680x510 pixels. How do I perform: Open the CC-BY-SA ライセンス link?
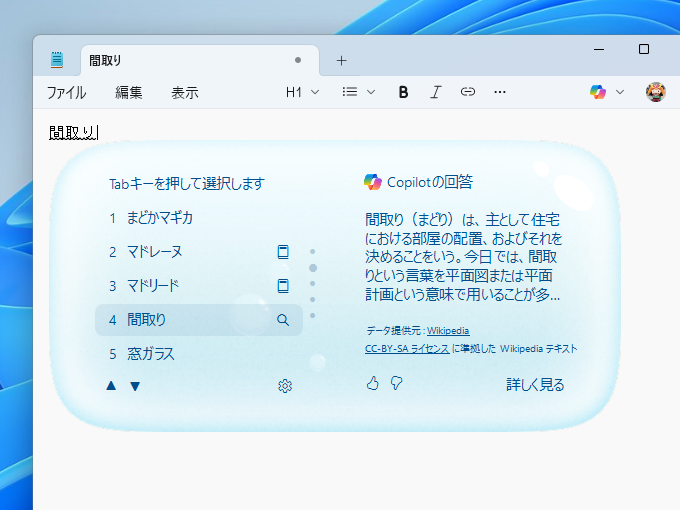pos(407,349)
